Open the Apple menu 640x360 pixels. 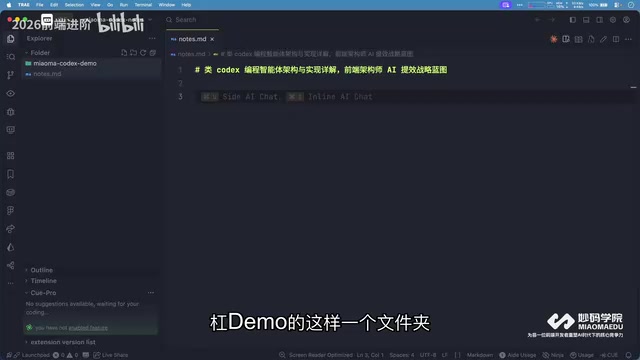(9, 5)
